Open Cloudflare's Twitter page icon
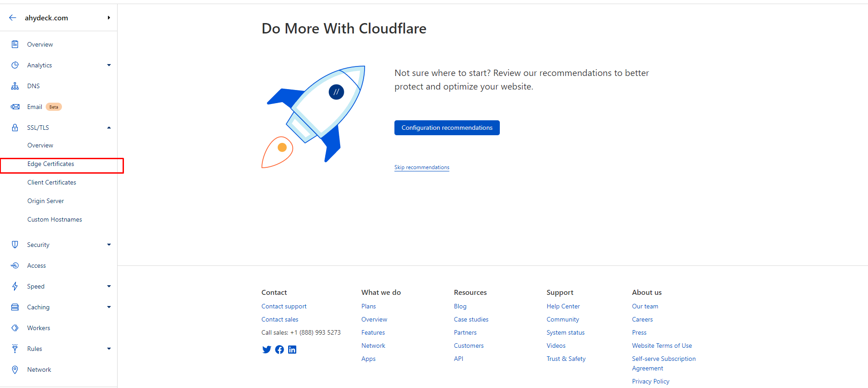The width and height of the screenshot is (868, 388). (x=266, y=350)
